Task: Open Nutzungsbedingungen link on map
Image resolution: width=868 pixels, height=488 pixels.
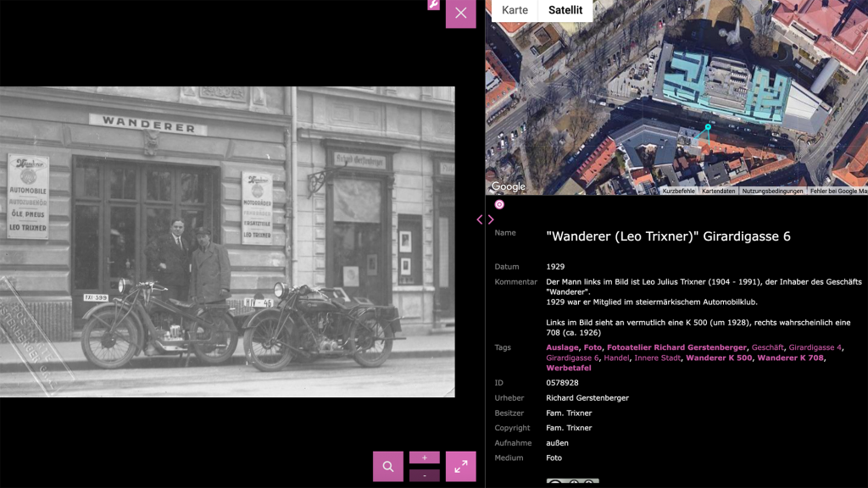Action: pyautogui.click(x=772, y=191)
